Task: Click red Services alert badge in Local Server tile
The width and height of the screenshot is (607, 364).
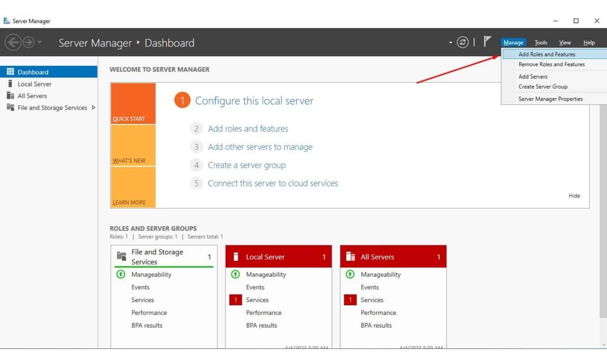Action: 236,300
